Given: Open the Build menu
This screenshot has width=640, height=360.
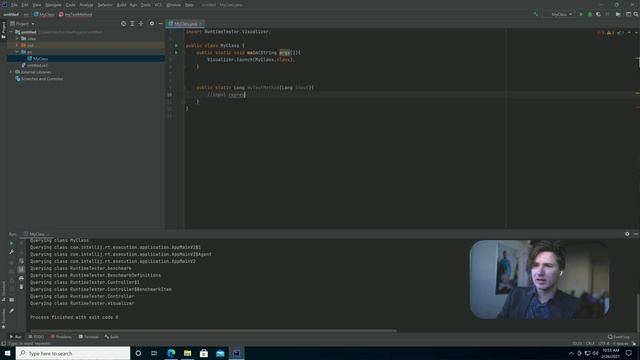Looking at the screenshot, I should [121, 5].
